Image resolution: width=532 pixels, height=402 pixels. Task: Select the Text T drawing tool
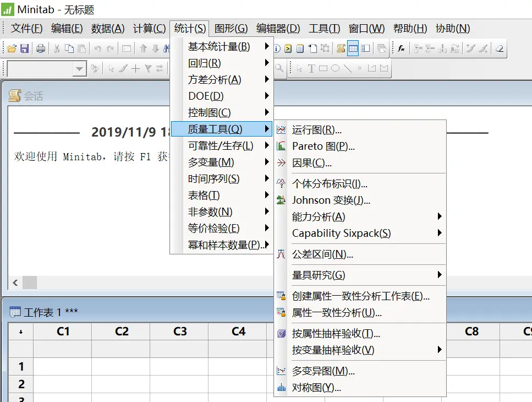pos(311,69)
